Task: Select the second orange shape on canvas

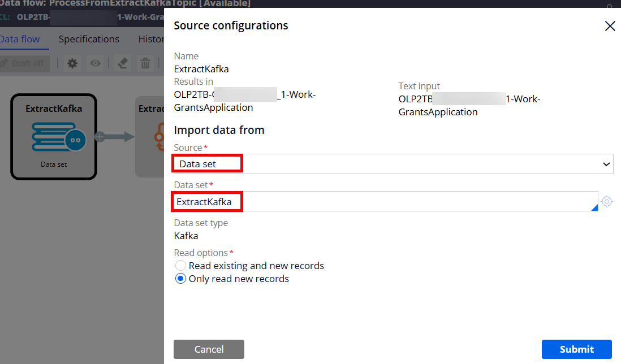Action: [159, 137]
